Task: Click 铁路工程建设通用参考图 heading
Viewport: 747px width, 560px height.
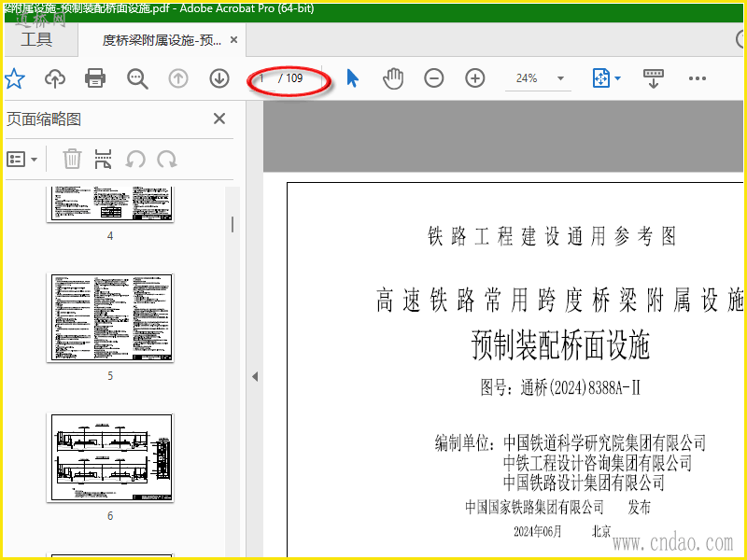Action: pyautogui.click(x=552, y=236)
